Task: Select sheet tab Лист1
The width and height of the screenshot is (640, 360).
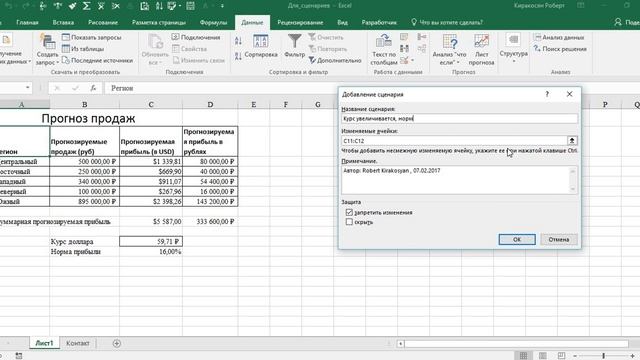Action: [44, 343]
